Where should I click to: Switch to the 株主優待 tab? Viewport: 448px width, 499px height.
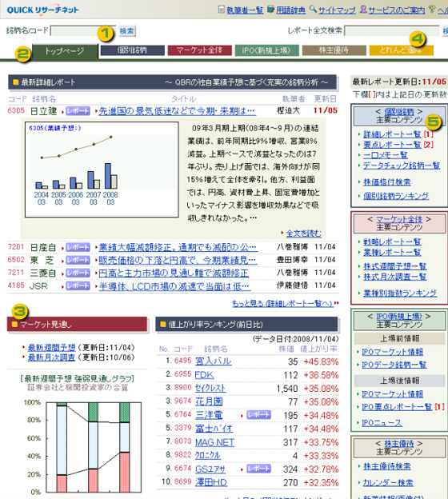[x=334, y=50]
